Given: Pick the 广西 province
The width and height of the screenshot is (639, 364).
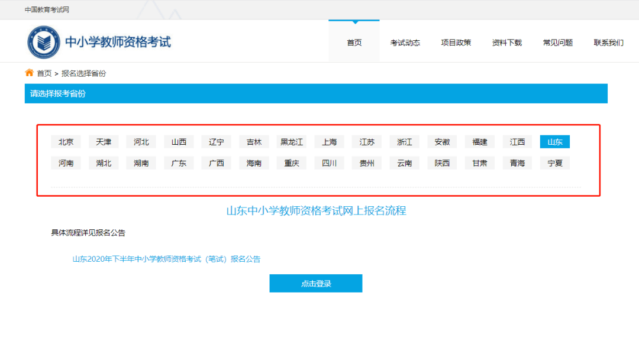Looking at the screenshot, I should point(217,163).
